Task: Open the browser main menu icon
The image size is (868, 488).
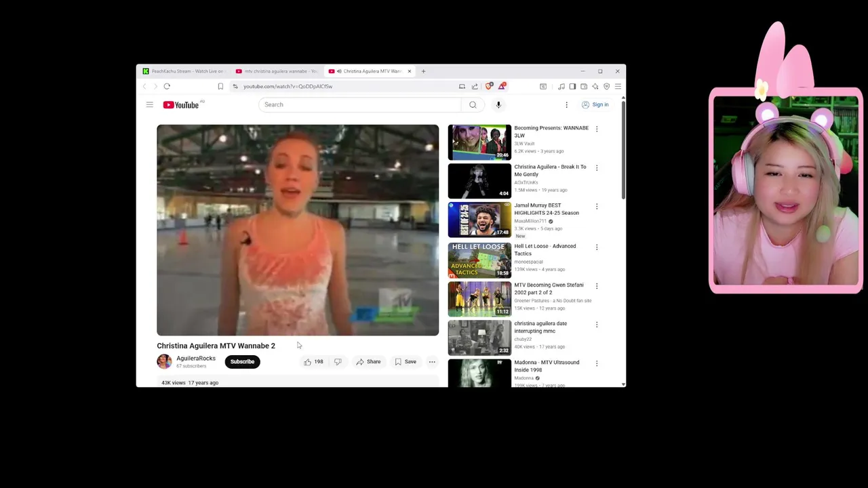Action: point(618,86)
